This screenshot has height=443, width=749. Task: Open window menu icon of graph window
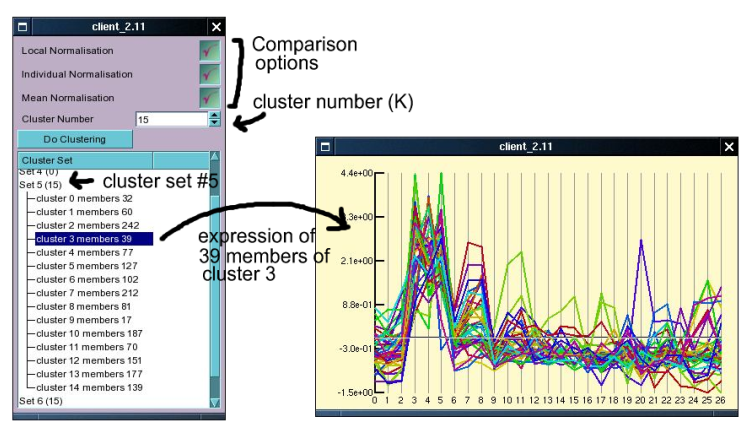coord(326,147)
